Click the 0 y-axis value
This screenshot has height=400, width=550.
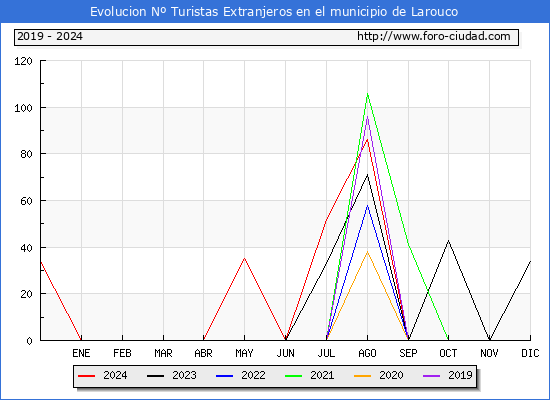point(29,341)
